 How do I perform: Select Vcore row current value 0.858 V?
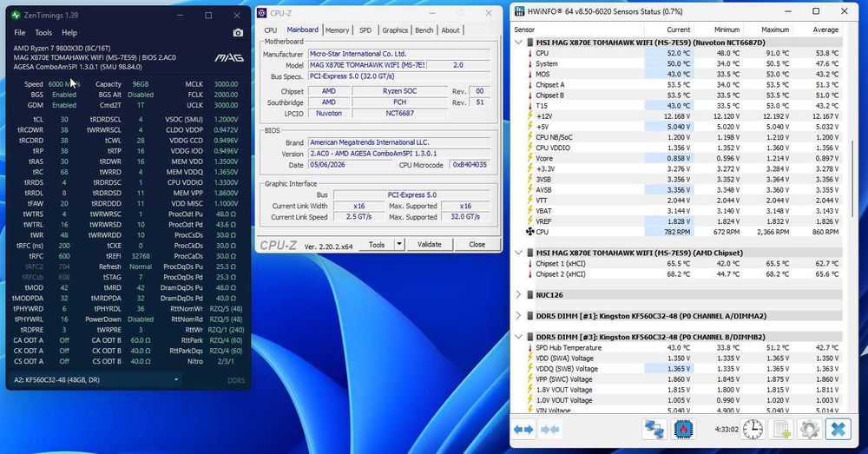[669, 158]
